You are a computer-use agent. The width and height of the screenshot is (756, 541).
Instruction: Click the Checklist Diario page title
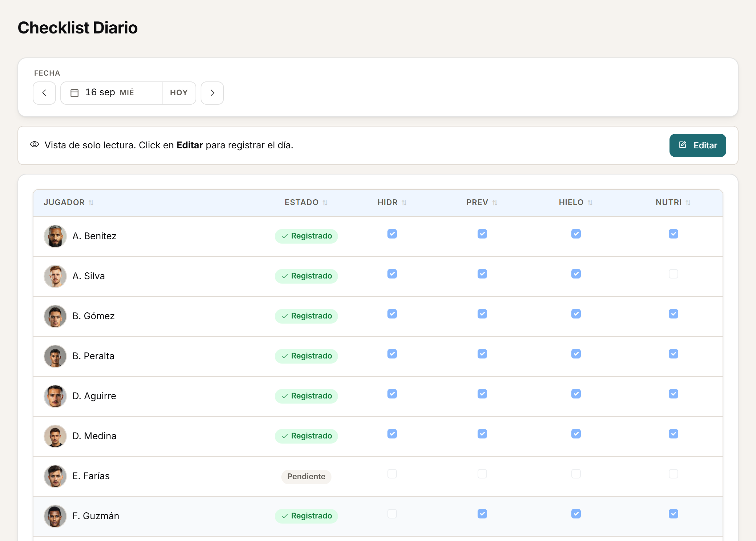tap(78, 28)
